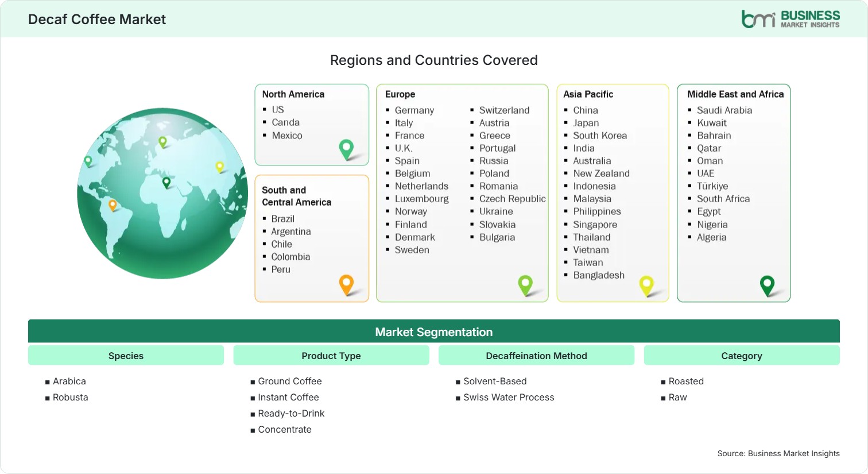This screenshot has width=868, height=474.
Task: Click 'China' in Asia Pacific list
Action: [x=586, y=110]
